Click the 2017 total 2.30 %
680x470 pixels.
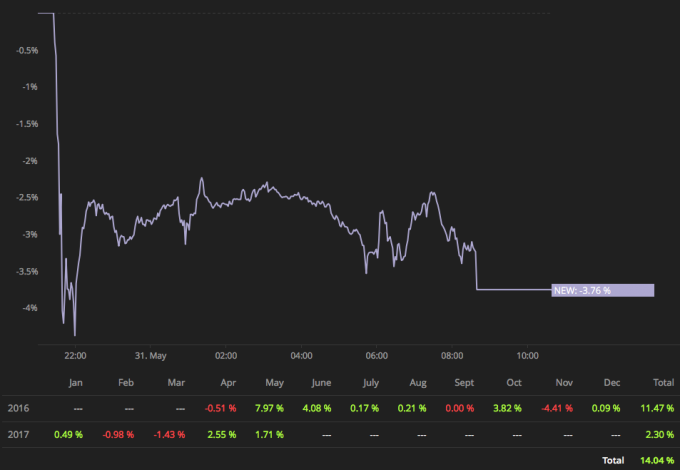coord(660,434)
